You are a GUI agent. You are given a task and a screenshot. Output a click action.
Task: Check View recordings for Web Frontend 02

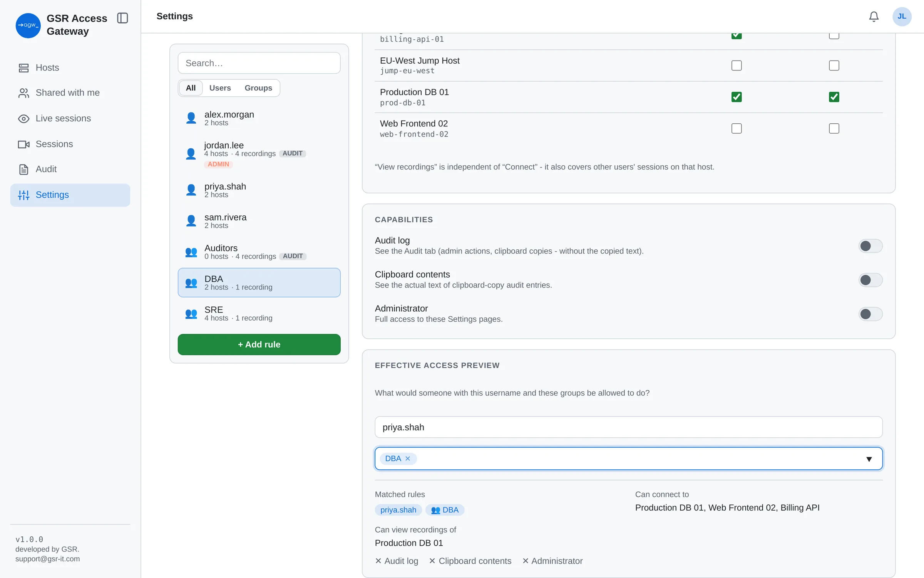point(834,128)
